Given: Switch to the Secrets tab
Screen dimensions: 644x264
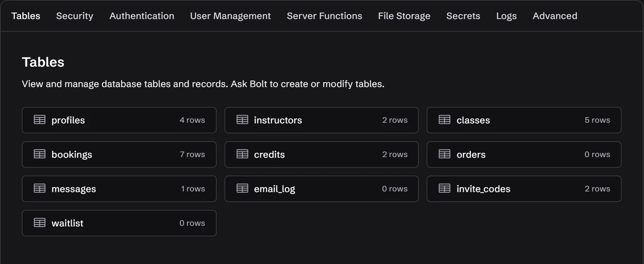Looking at the screenshot, I should coord(463,16).
